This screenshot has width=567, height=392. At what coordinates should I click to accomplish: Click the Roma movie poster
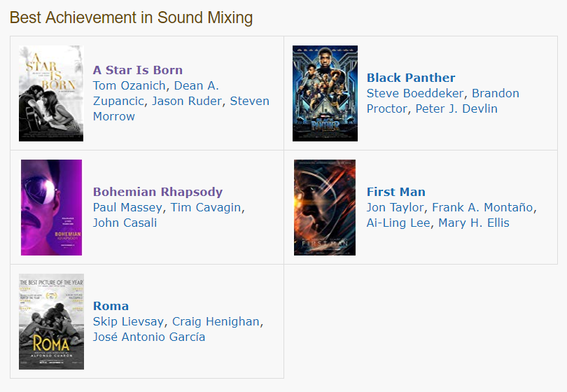[x=51, y=321]
